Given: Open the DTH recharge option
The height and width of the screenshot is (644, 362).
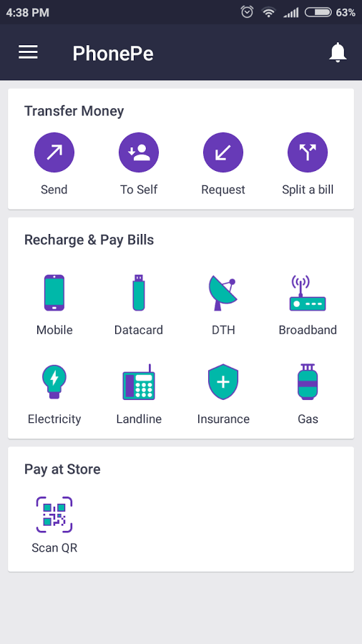Looking at the screenshot, I should click(x=223, y=293).
